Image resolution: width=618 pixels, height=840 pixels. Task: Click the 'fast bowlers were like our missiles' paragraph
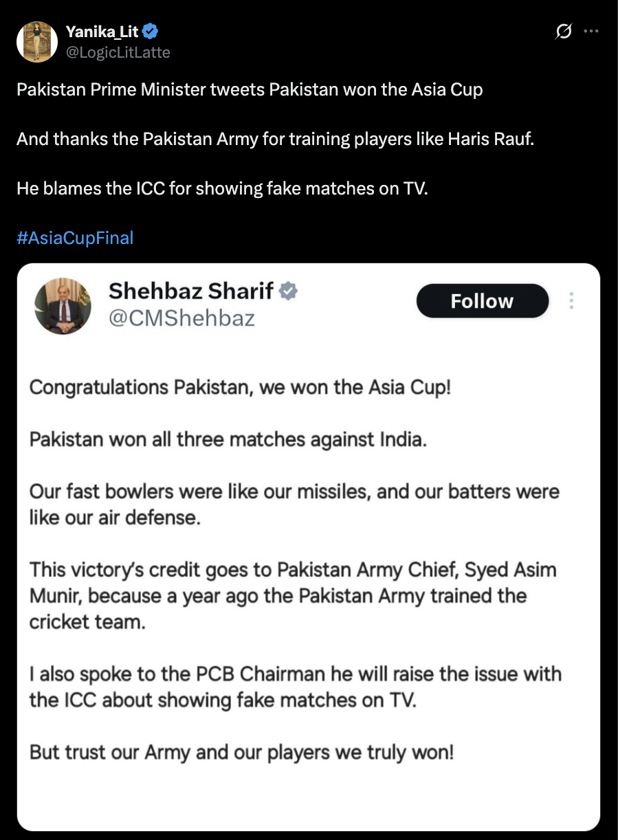coord(294,504)
